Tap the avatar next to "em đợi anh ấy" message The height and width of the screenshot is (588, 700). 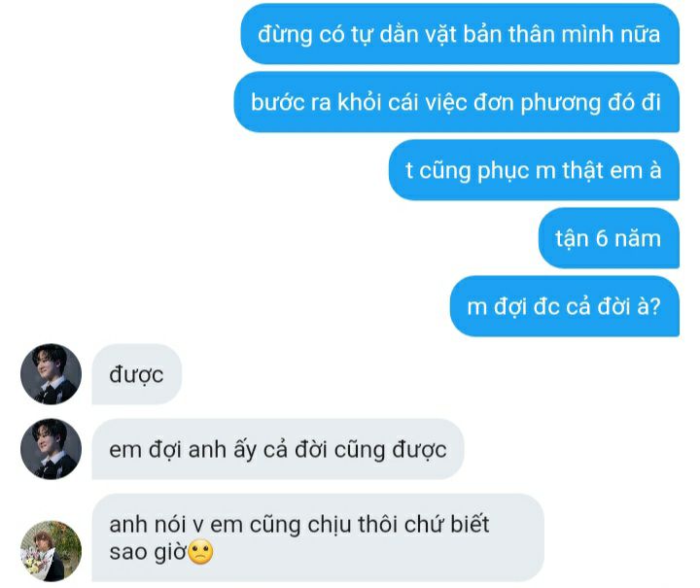pyautogui.click(x=51, y=449)
